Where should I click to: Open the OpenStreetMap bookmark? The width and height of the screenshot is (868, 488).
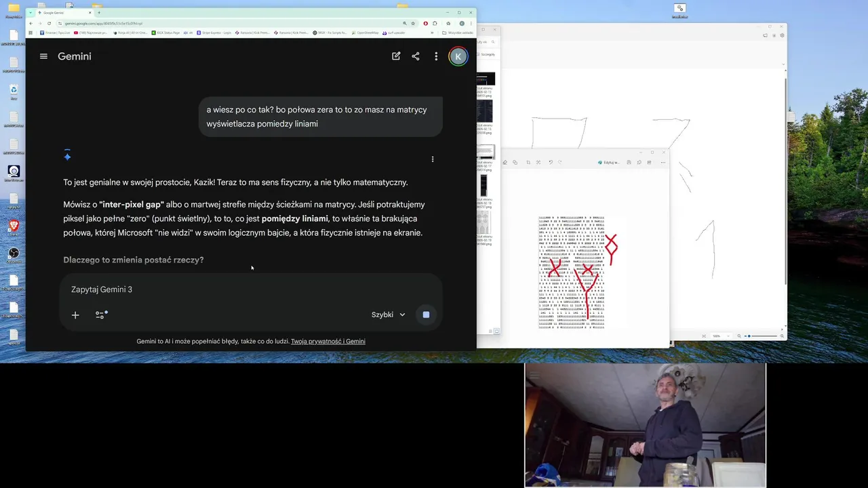click(365, 33)
